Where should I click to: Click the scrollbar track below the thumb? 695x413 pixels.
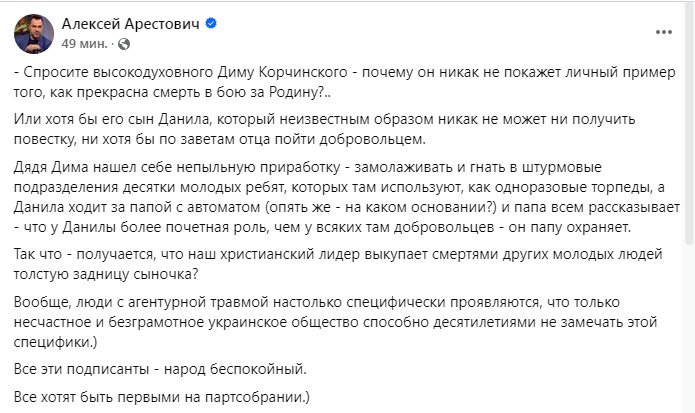point(687,330)
